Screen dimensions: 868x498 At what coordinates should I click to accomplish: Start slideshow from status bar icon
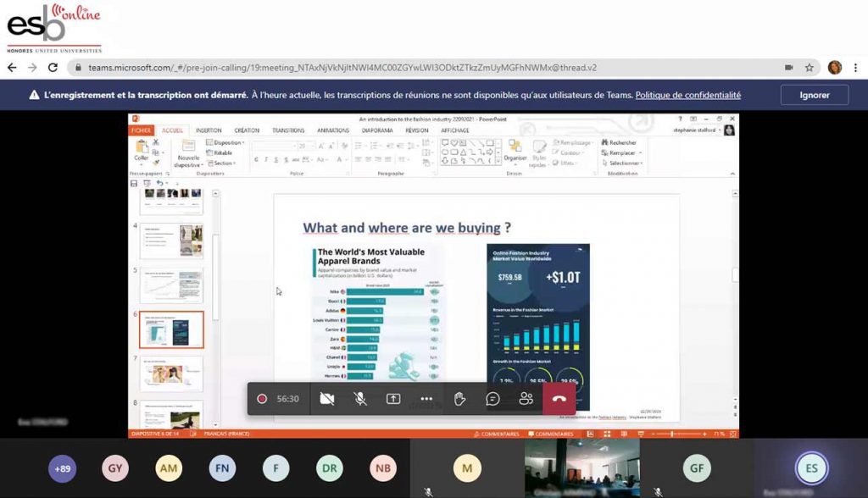point(641,434)
